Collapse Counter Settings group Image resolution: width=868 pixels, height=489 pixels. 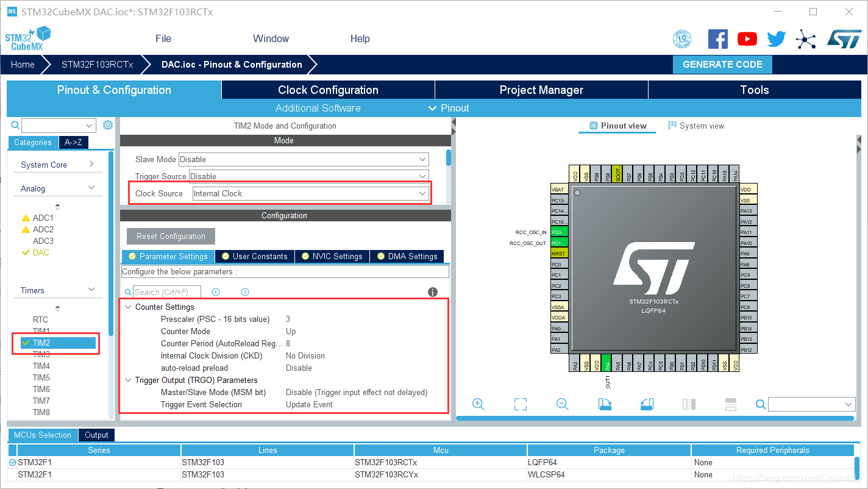[128, 307]
